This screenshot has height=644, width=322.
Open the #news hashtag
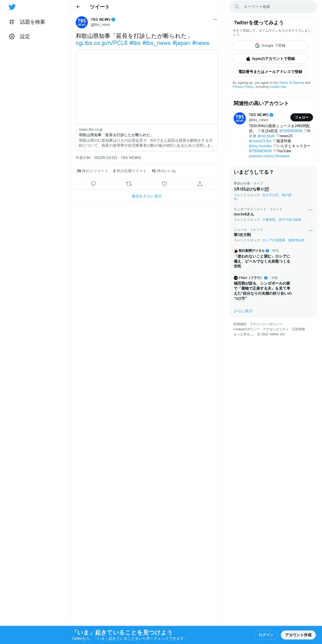pyautogui.click(x=201, y=43)
